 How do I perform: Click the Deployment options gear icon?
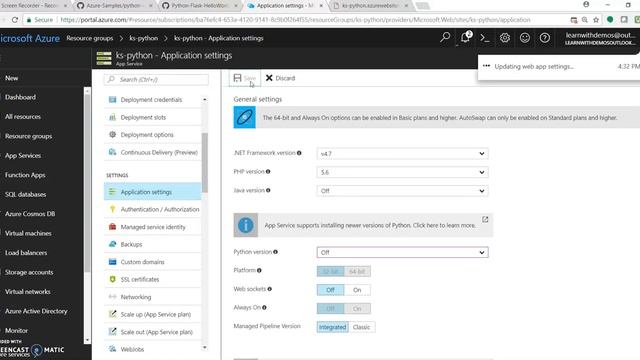point(112,135)
